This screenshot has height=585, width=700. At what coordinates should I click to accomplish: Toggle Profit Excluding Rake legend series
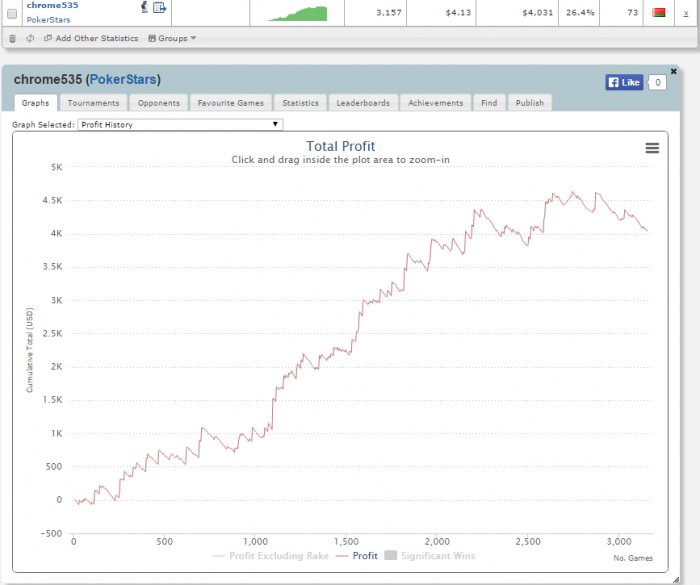tap(271, 556)
